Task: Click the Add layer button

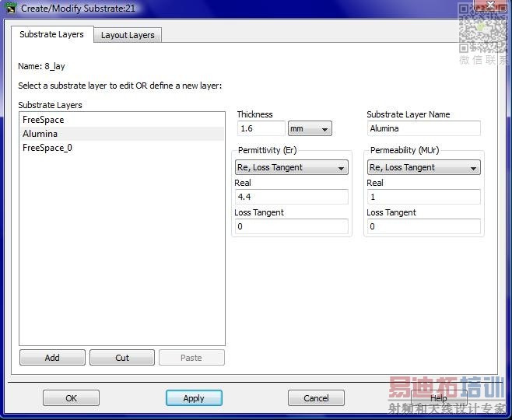Action: pyautogui.click(x=52, y=358)
